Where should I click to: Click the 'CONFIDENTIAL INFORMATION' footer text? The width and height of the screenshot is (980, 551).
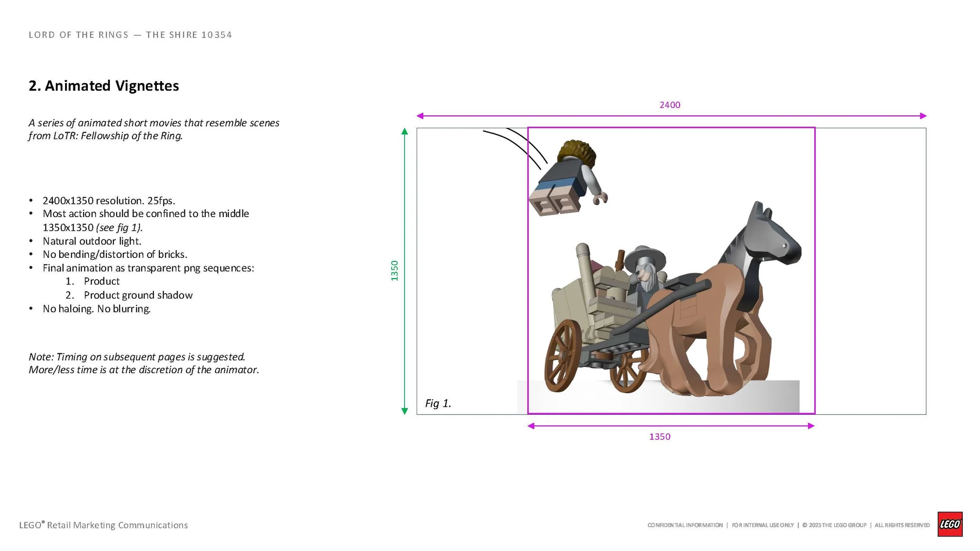tap(685, 525)
